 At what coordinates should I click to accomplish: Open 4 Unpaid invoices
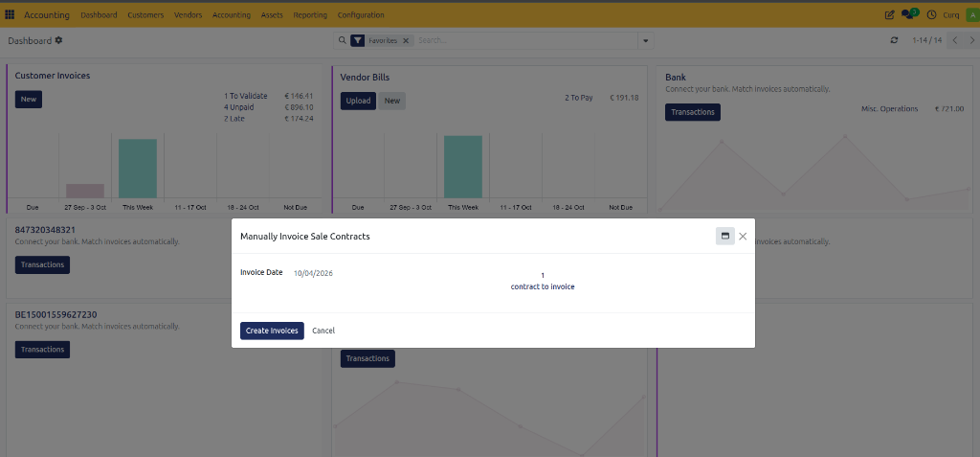(x=238, y=107)
